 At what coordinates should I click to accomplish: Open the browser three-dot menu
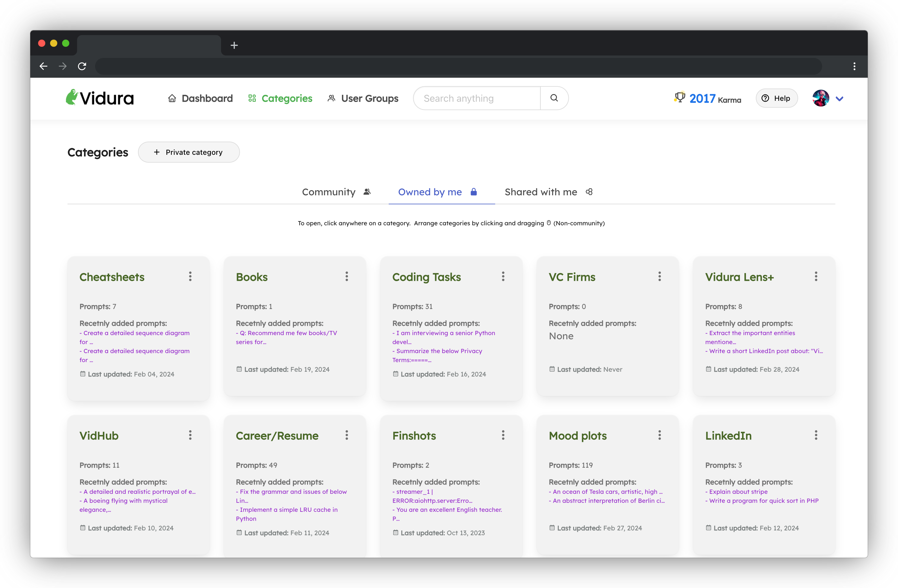click(x=854, y=66)
